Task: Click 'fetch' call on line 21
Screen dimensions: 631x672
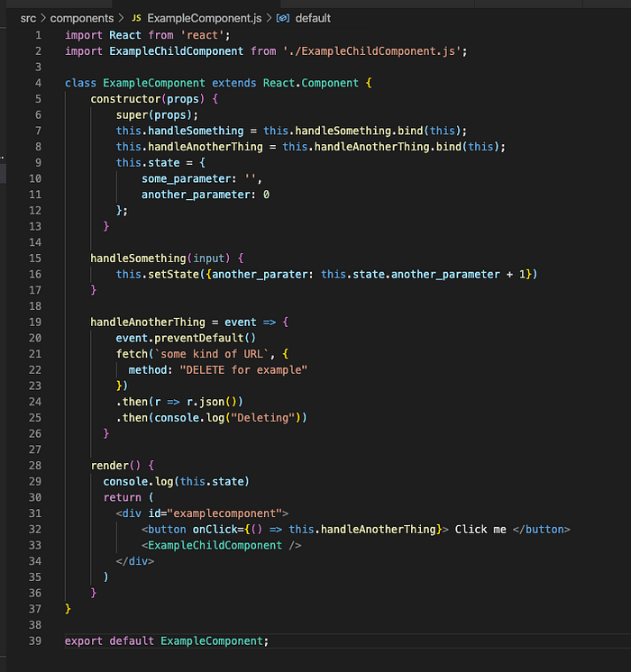Action: pos(132,354)
